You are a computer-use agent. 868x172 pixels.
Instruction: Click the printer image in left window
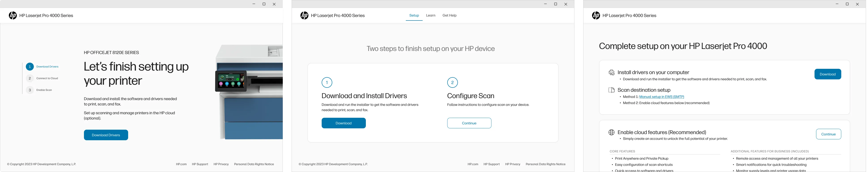pos(249,92)
